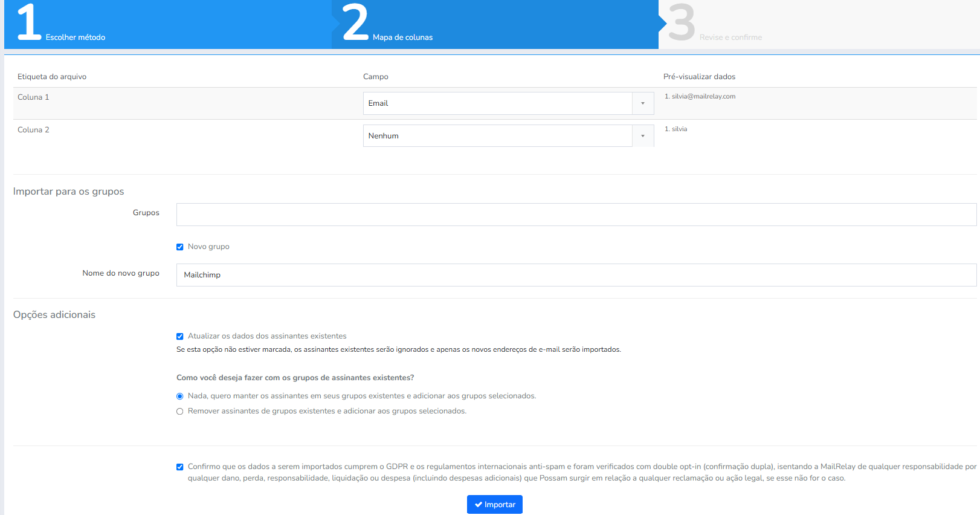Click the Coluna 2 label
This screenshot has width=980, height=515.
click(x=33, y=130)
